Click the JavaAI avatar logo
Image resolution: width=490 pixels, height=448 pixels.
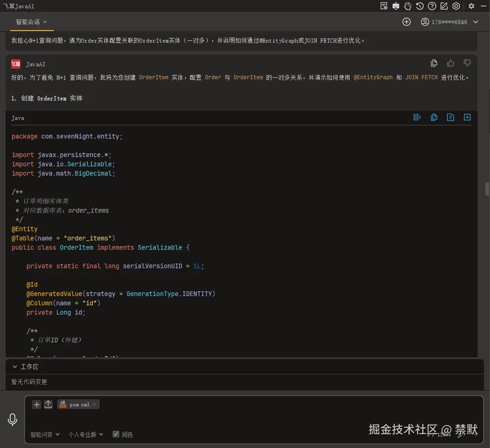16,64
